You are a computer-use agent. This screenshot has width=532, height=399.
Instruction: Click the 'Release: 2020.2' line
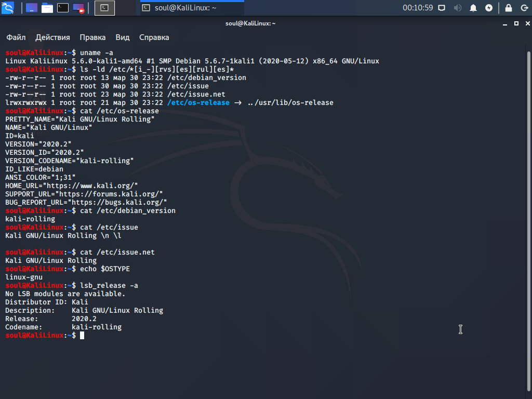(50, 318)
